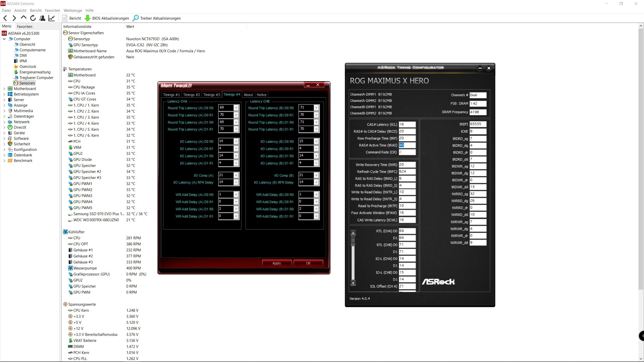Expand the DirectX tree node
644x362 pixels.
(4, 127)
